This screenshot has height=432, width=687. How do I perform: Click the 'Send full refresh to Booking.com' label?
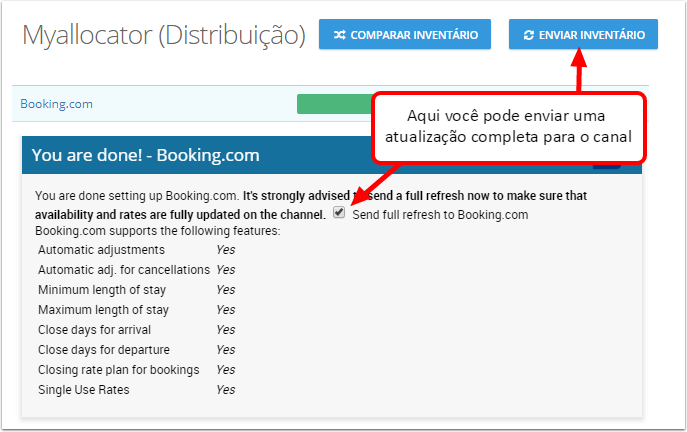pos(440,215)
